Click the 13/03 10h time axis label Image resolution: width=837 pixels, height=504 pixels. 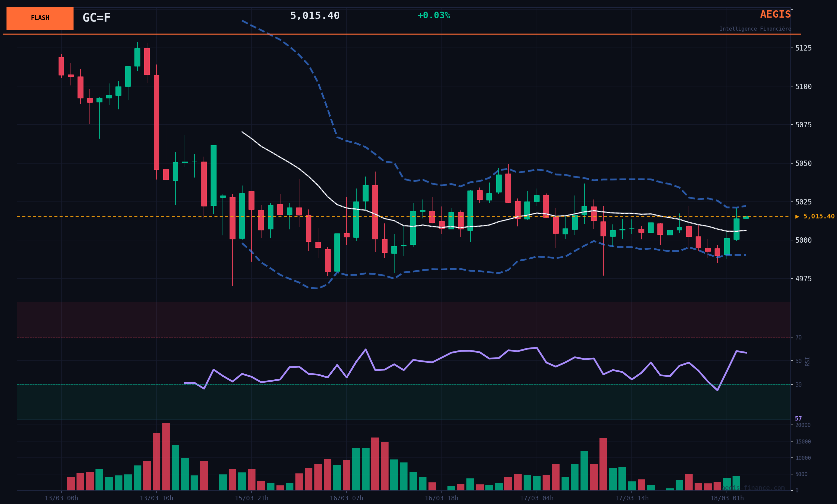click(x=156, y=498)
